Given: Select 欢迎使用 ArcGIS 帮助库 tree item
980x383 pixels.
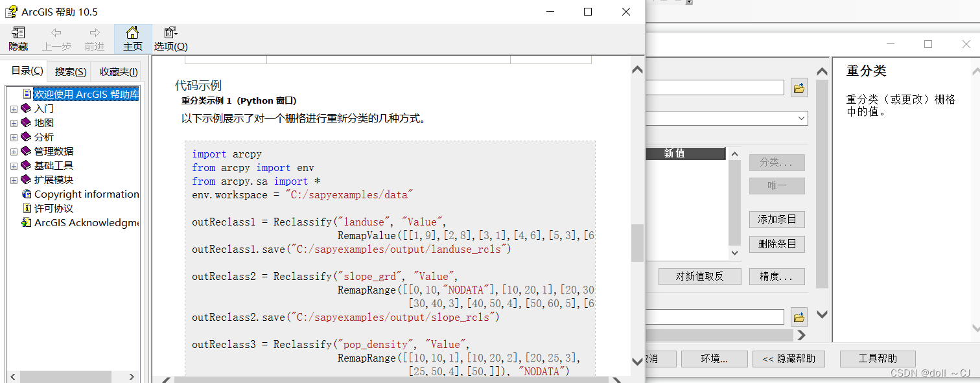Looking at the screenshot, I should [86, 94].
